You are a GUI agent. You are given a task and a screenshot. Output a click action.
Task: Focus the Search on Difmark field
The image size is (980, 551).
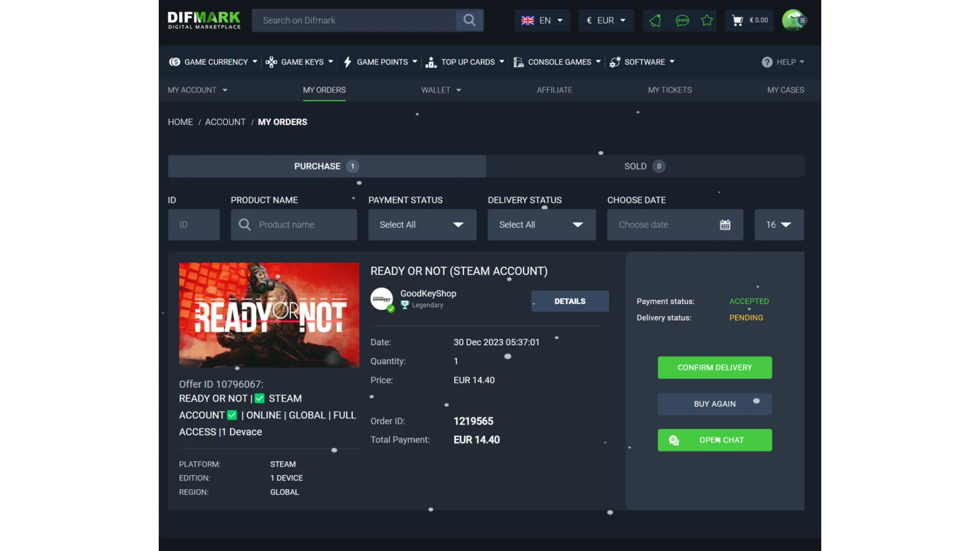[354, 20]
